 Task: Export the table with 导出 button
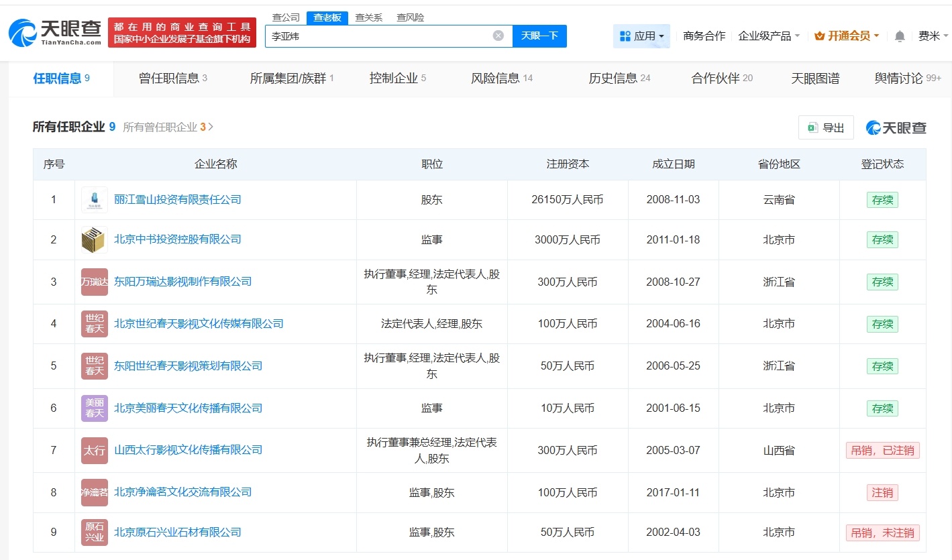826,127
